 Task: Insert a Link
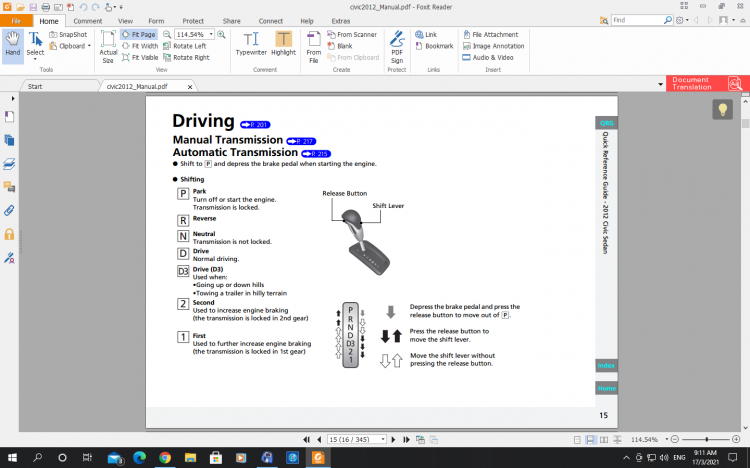pos(426,34)
